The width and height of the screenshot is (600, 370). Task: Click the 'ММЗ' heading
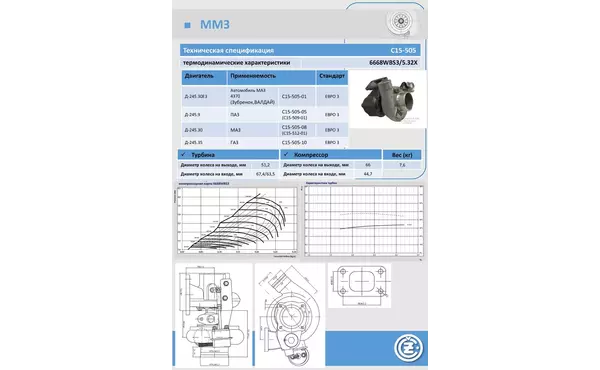coord(215,25)
